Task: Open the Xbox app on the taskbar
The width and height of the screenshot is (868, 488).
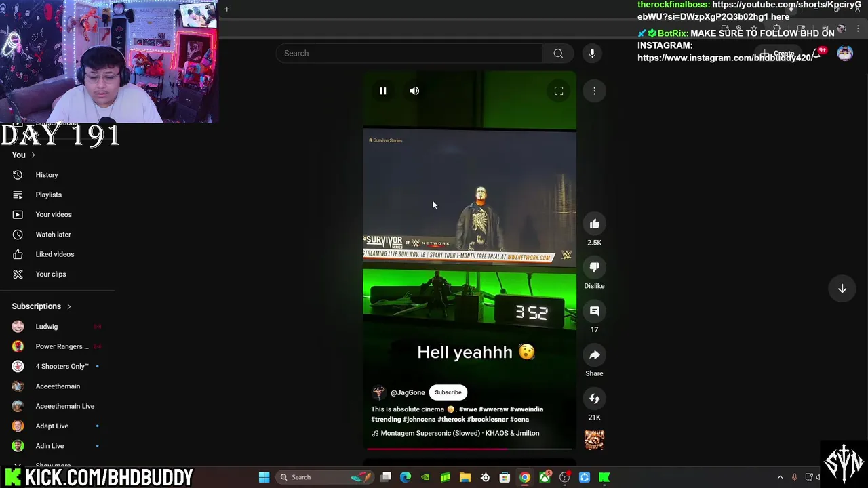Action: 545,477
